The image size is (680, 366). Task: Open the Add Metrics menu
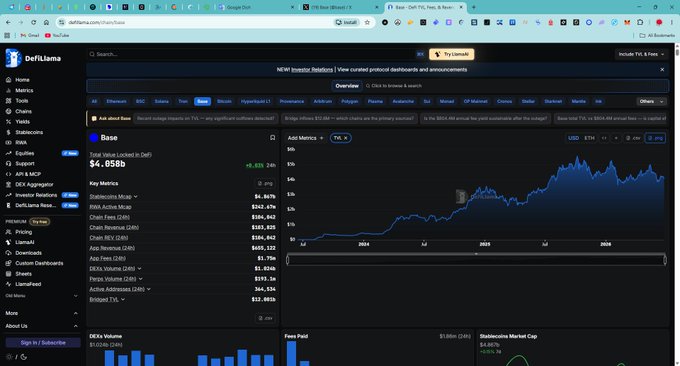[x=305, y=138]
